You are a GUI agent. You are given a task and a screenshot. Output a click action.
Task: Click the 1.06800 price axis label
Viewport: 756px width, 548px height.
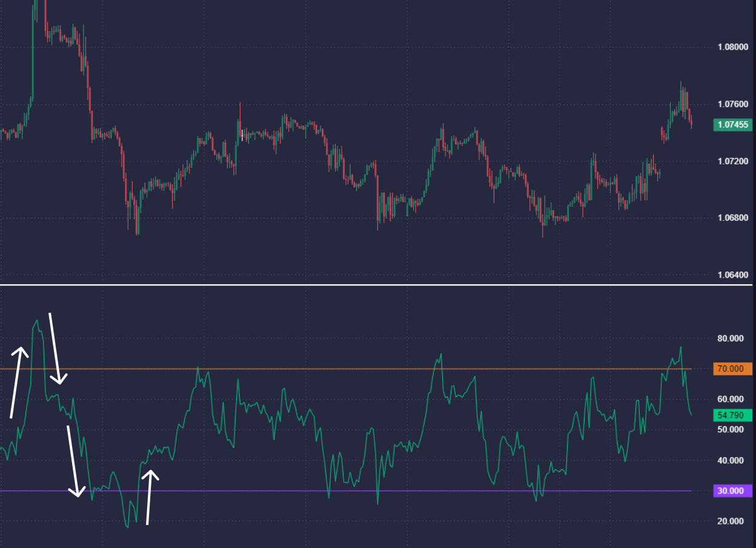pos(733,218)
